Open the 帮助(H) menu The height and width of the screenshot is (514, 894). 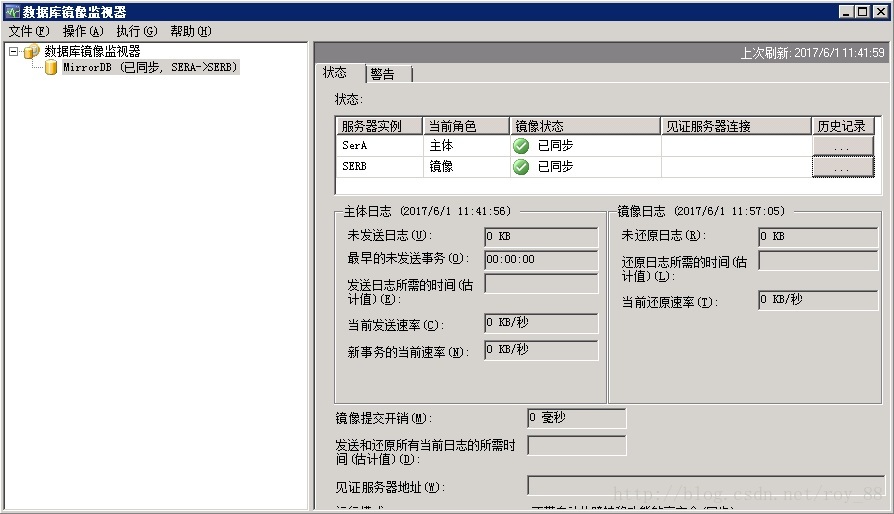(x=190, y=31)
